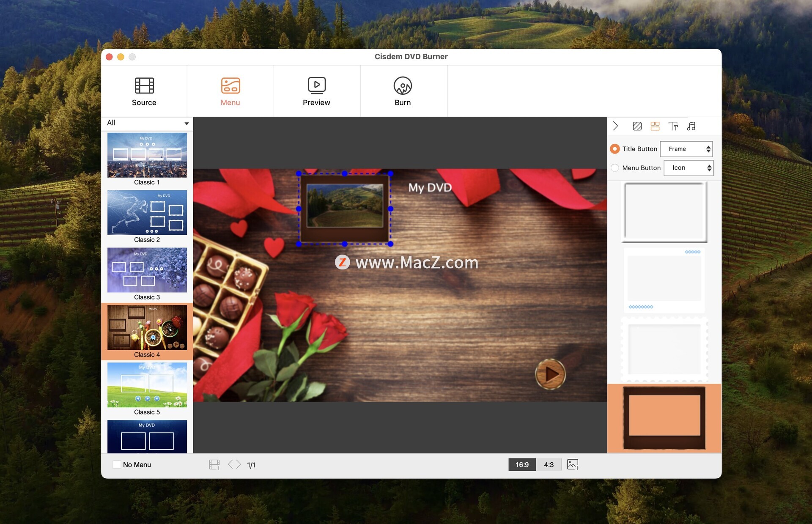812x524 pixels.
Task: Go to the next menu page arrow
Action: pos(239,464)
